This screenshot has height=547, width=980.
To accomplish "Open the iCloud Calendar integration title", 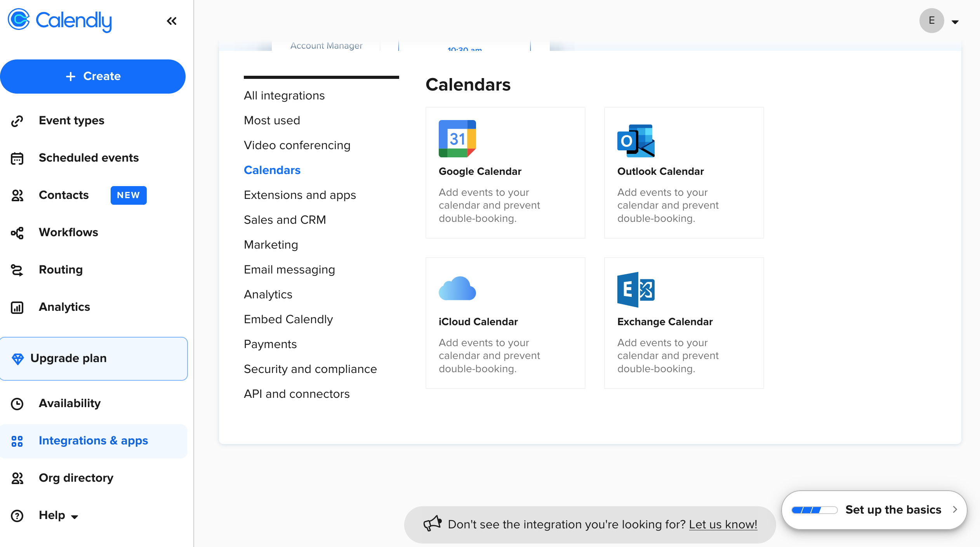I will (478, 322).
